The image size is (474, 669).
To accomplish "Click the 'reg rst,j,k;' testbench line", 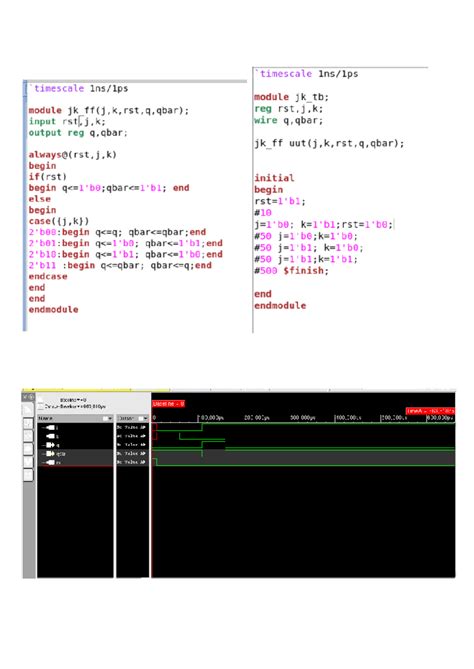I will tap(288, 109).
